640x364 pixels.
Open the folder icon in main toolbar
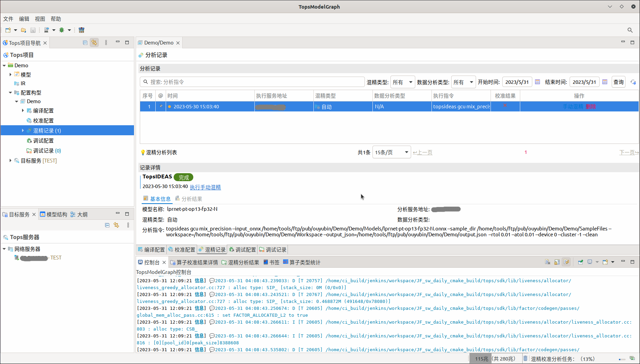point(23,30)
